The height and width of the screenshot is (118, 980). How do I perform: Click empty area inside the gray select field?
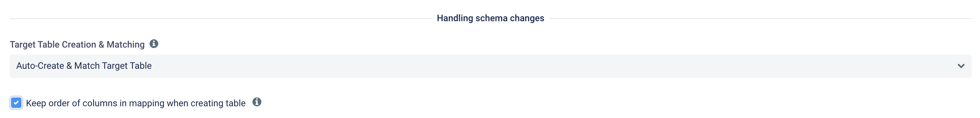[x=533, y=66]
